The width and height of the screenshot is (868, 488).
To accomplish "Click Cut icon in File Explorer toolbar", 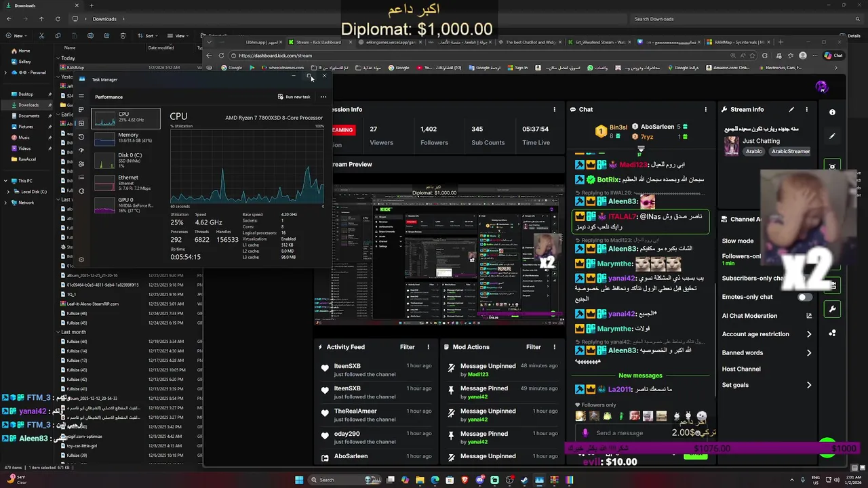I will [x=41, y=35].
